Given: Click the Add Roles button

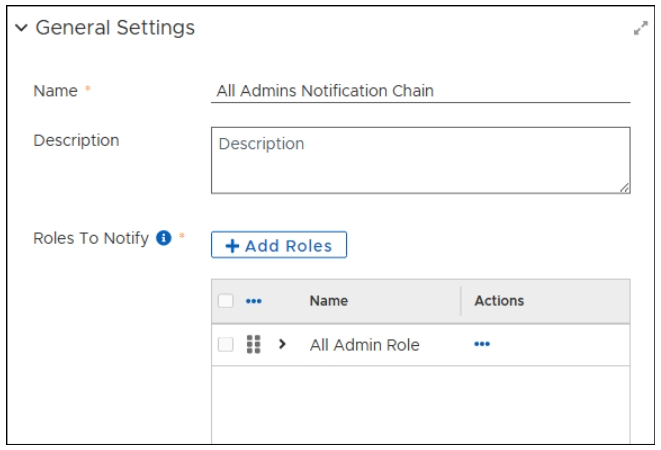Looking at the screenshot, I should (279, 246).
